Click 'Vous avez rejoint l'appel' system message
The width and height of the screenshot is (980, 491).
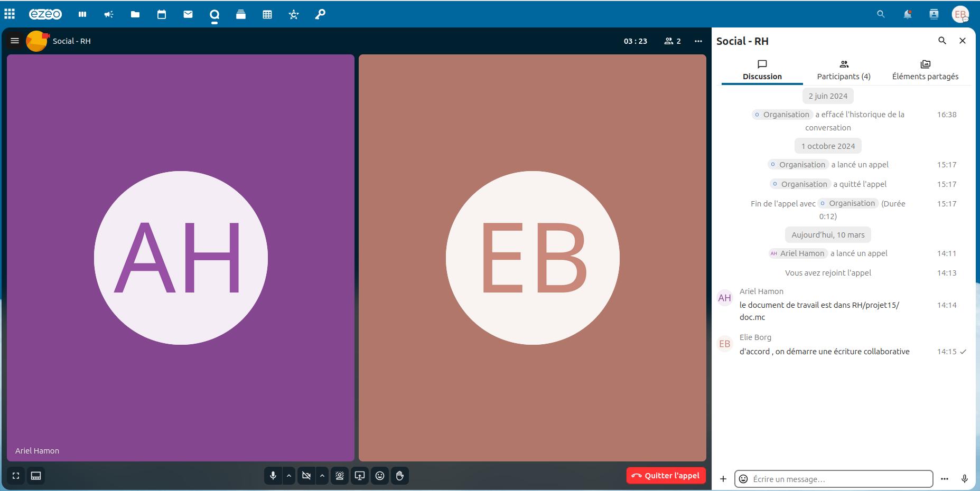[828, 273]
